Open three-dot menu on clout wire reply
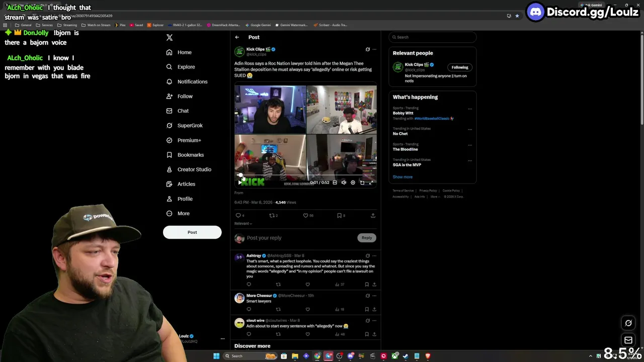The width and height of the screenshot is (644, 362). coord(374,320)
